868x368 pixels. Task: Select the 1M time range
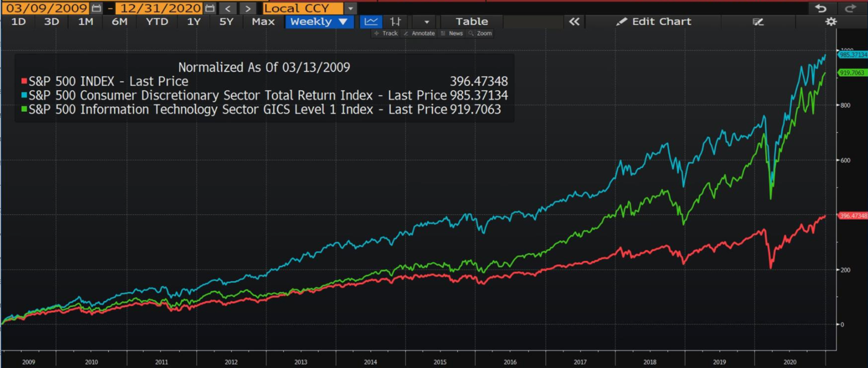point(85,22)
